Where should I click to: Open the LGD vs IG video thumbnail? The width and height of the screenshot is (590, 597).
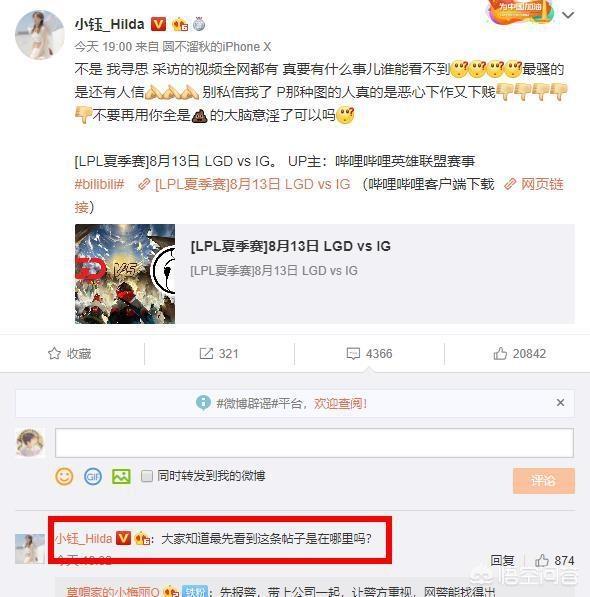[x=125, y=274]
